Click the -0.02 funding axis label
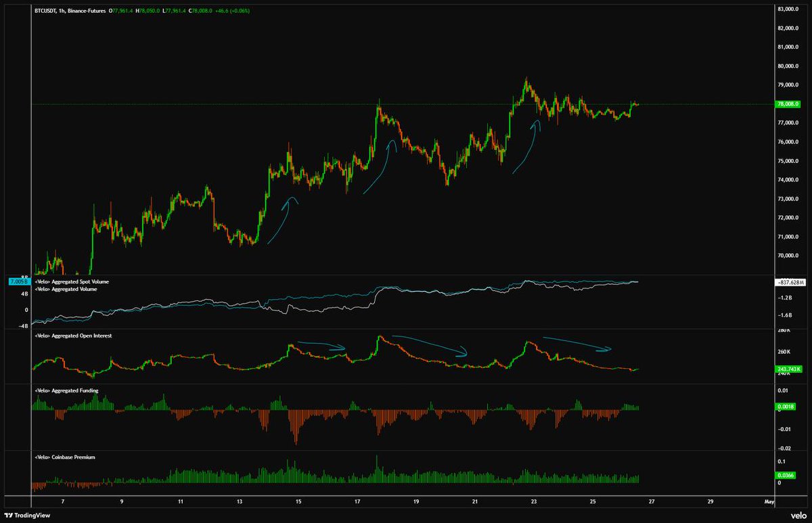The image size is (812, 523). pos(784,448)
